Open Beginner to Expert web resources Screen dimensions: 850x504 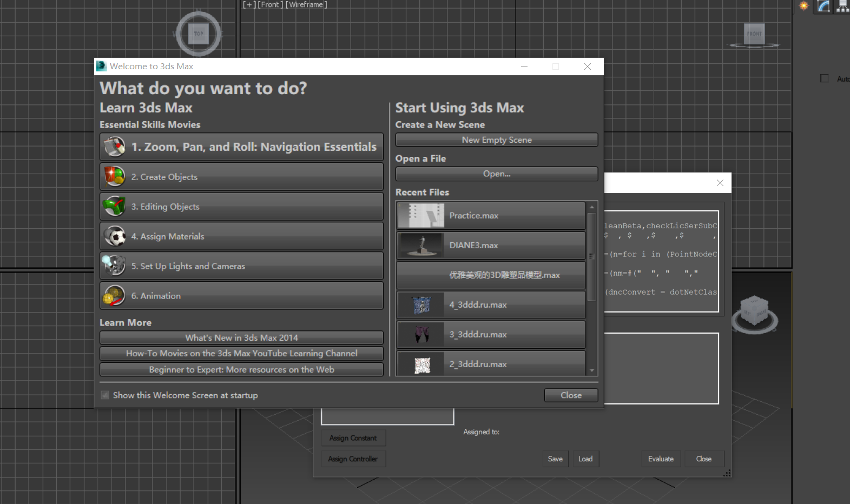241,369
